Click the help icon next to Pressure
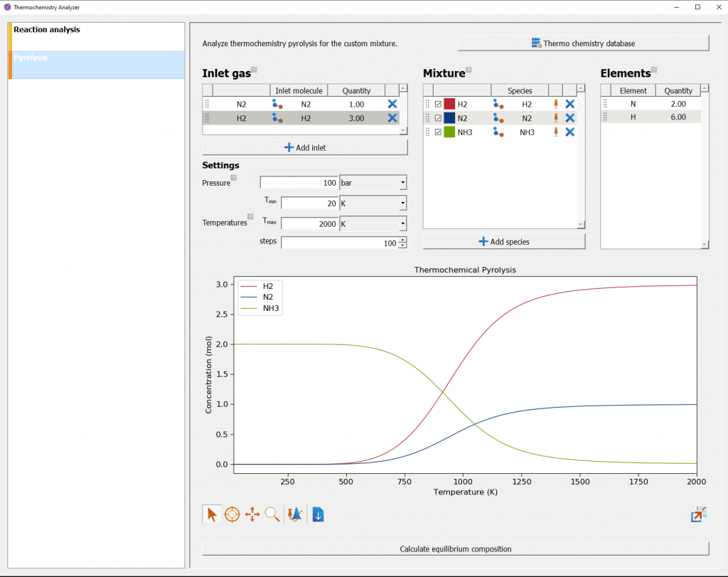 pos(233,178)
